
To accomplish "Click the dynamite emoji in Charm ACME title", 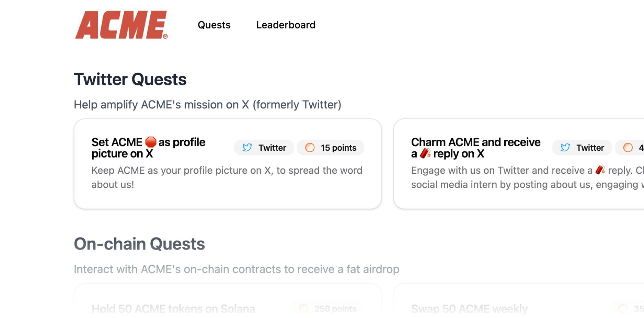I will point(425,153).
